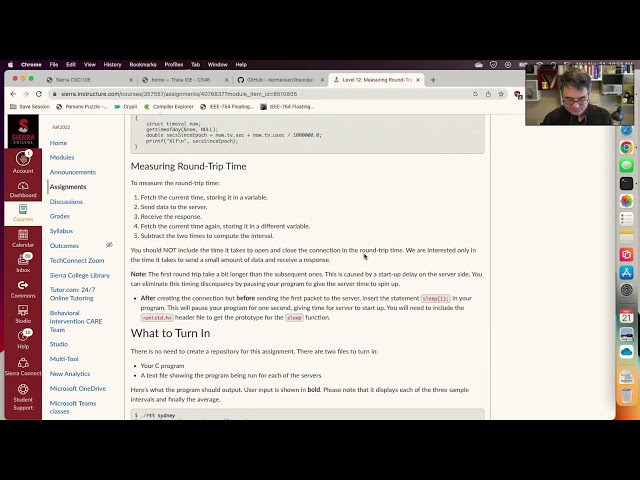Click the Sierra College logo
The width and height of the screenshot is (640, 480).
[23, 131]
